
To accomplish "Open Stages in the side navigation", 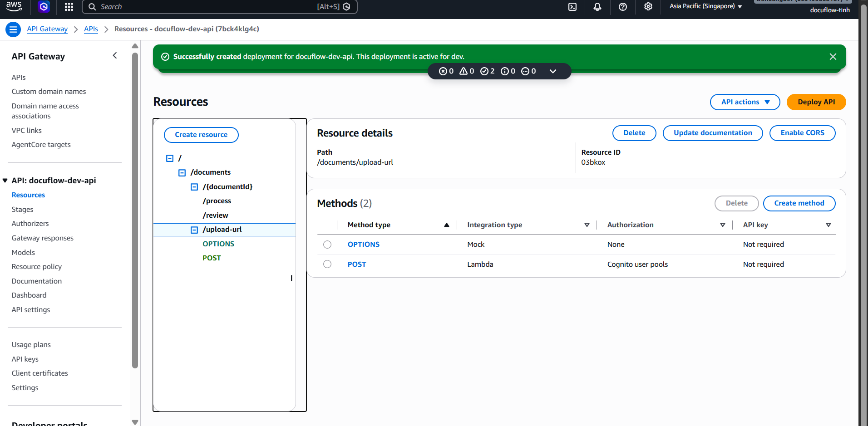I will coord(22,210).
